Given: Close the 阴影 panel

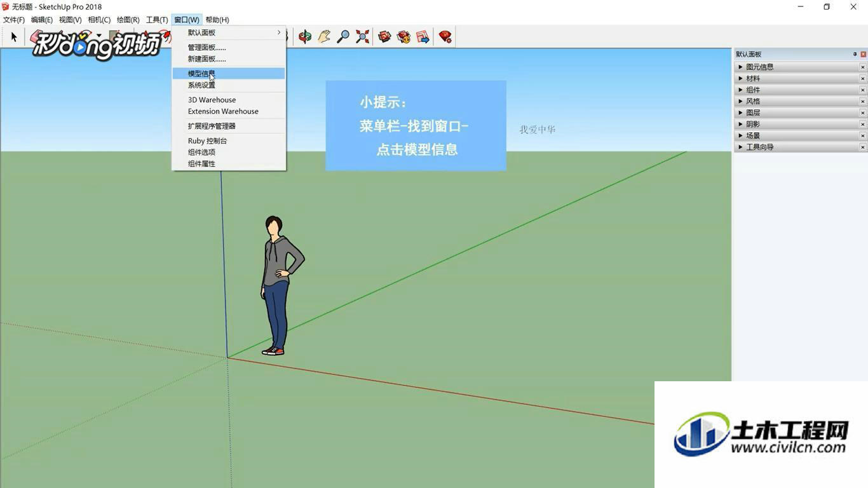Looking at the screenshot, I should click(863, 124).
